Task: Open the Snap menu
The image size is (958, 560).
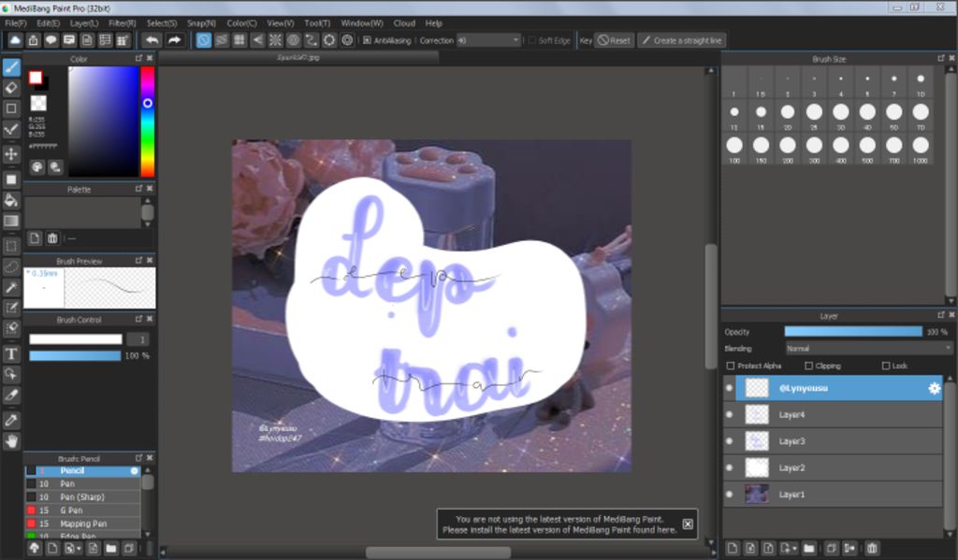Action: pyautogui.click(x=201, y=23)
